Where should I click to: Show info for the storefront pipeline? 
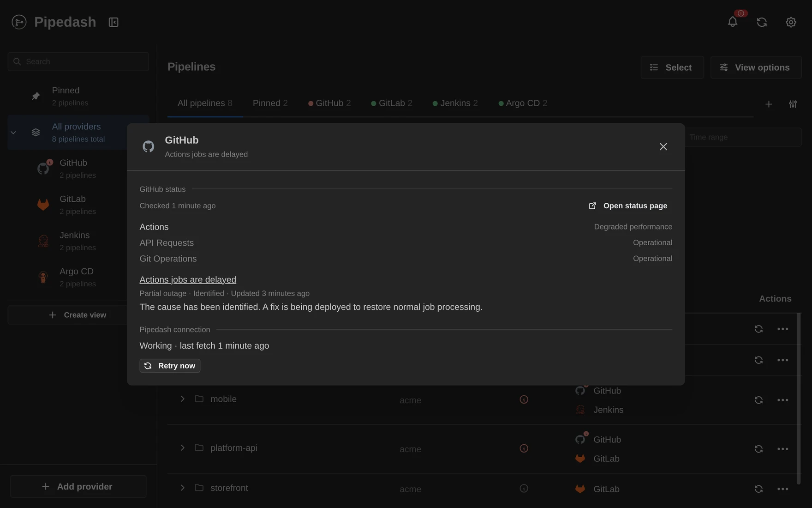pyautogui.click(x=524, y=488)
